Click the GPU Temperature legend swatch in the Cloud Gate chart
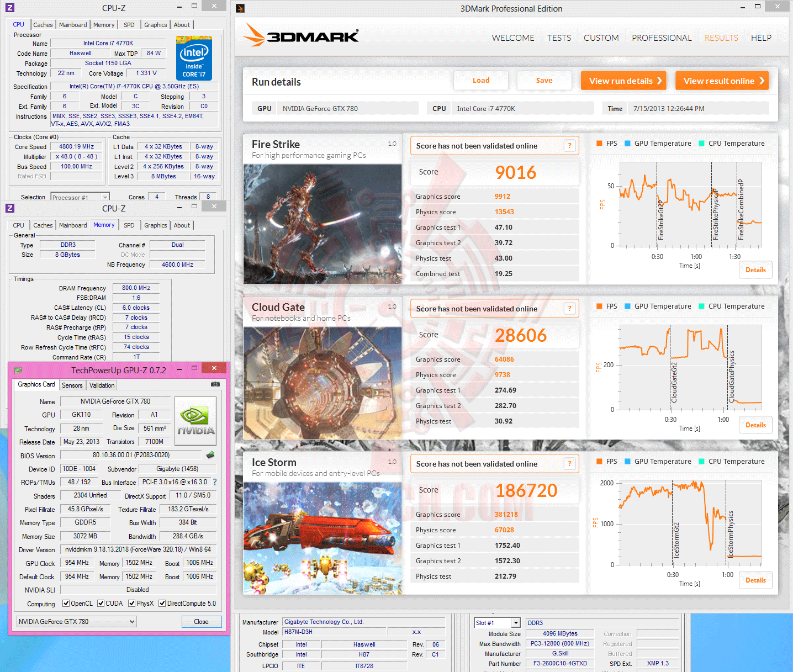This screenshot has width=793, height=672. [627, 306]
